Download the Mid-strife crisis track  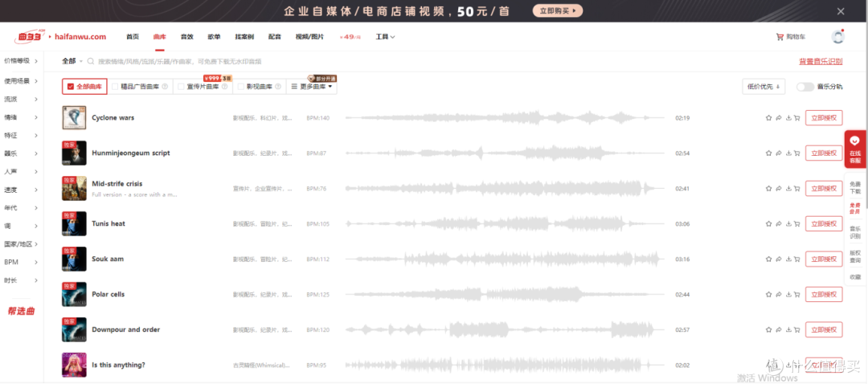click(x=788, y=189)
